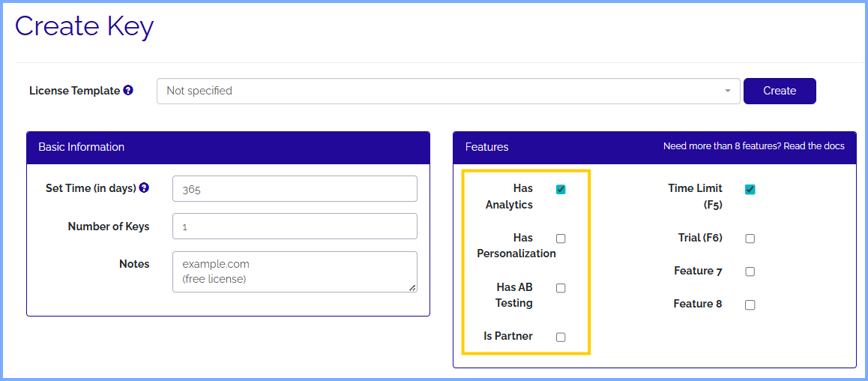Select the Feature 8 checkbox
The image size is (868, 381).
750,304
